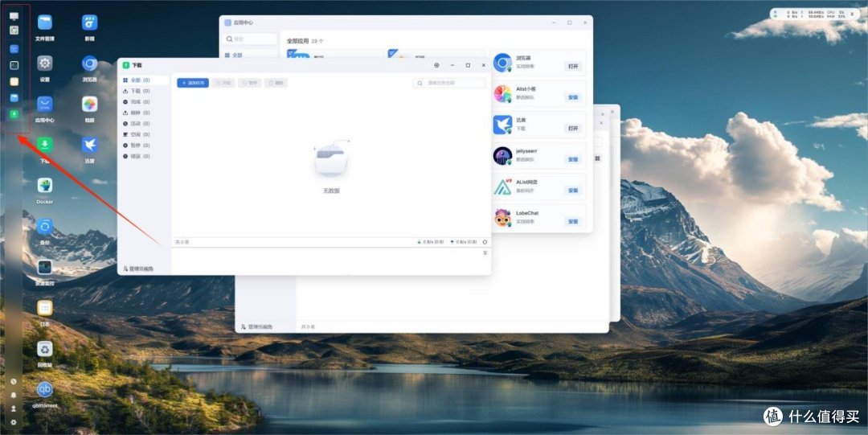Viewport: 868px width, 435px height.
Task: Expand the system monitor widget arrow
Action: pyautogui.click(x=851, y=14)
